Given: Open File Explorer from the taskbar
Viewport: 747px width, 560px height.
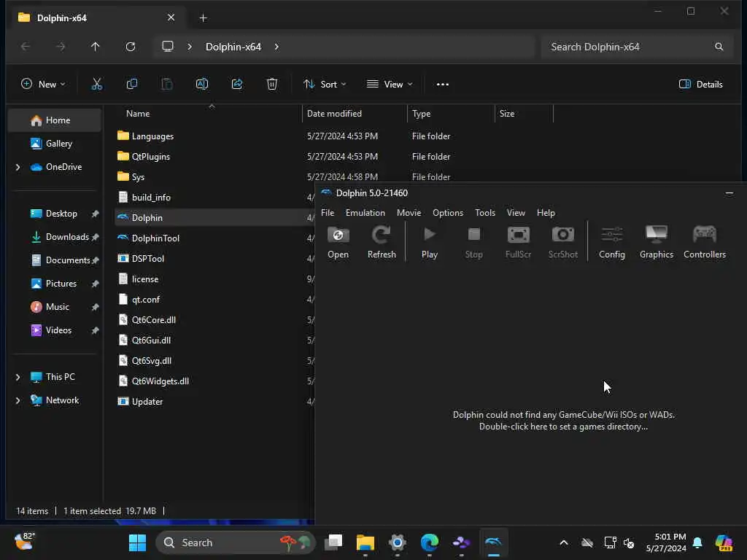Looking at the screenshot, I should click(365, 542).
